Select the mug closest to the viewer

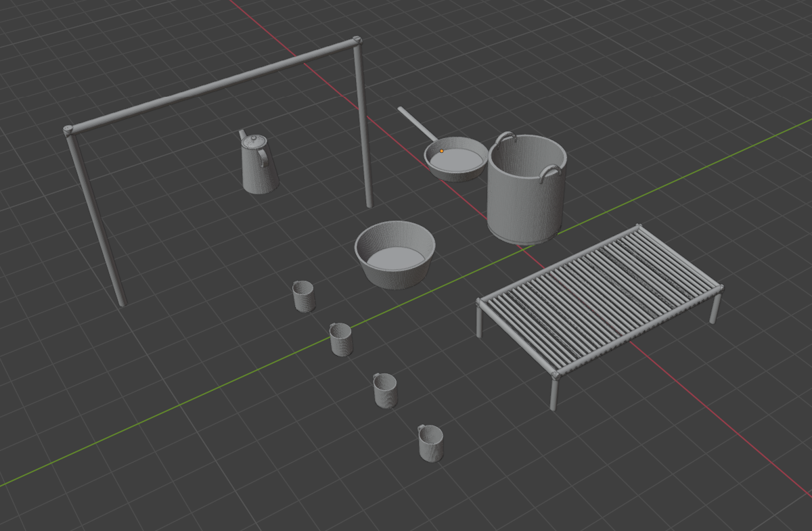[430, 443]
